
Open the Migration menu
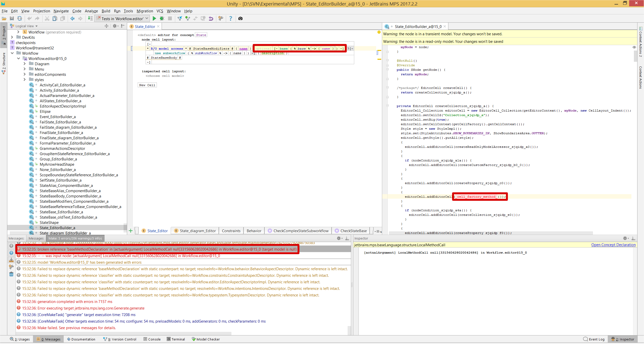click(x=145, y=11)
